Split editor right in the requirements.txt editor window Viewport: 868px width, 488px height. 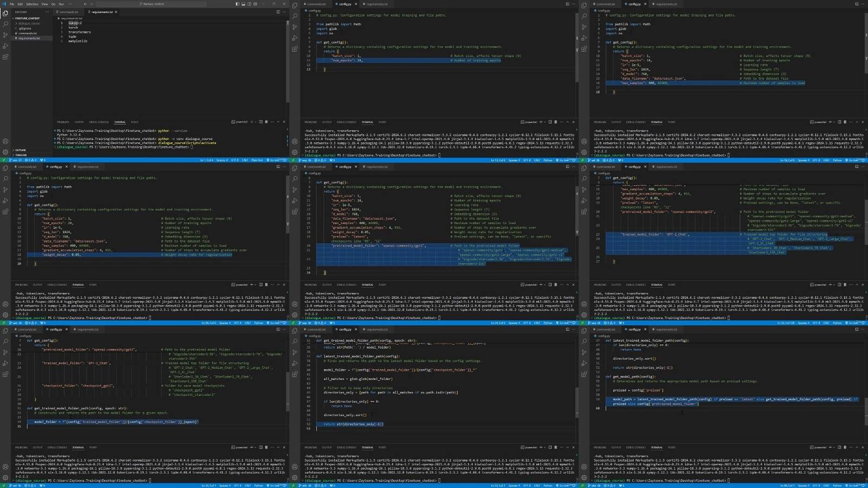[x=278, y=12]
